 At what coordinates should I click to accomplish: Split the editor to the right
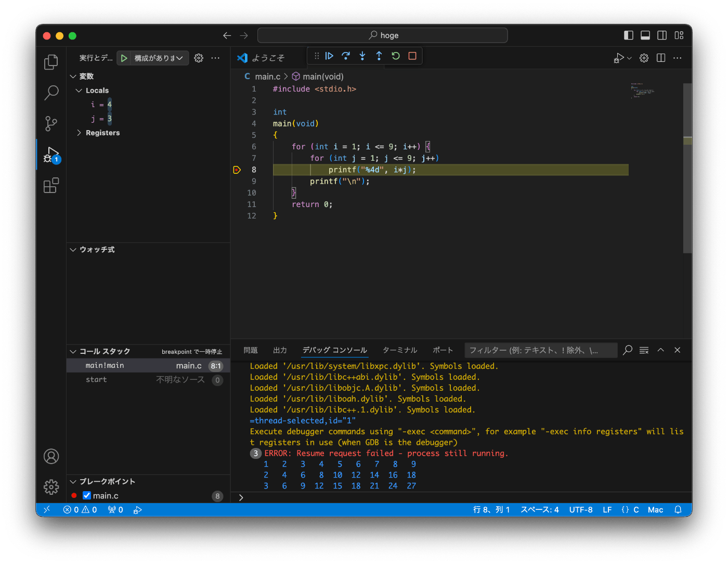coord(661,58)
